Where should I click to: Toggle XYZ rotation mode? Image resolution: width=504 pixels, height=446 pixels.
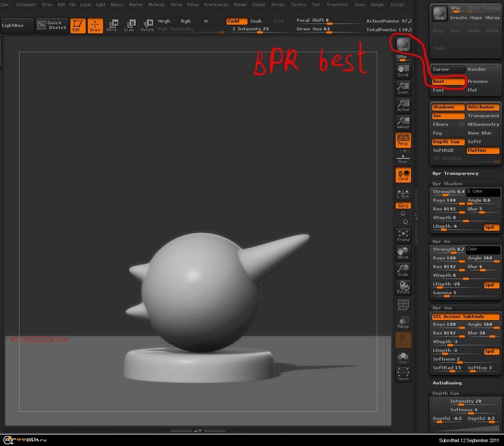coord(403,205)
